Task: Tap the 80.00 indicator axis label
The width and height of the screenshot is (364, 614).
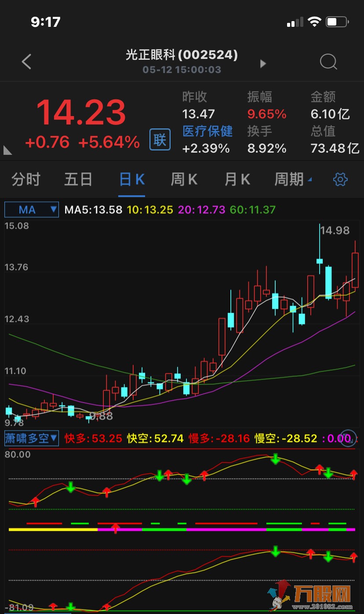Action: click(x=18, y=454)
